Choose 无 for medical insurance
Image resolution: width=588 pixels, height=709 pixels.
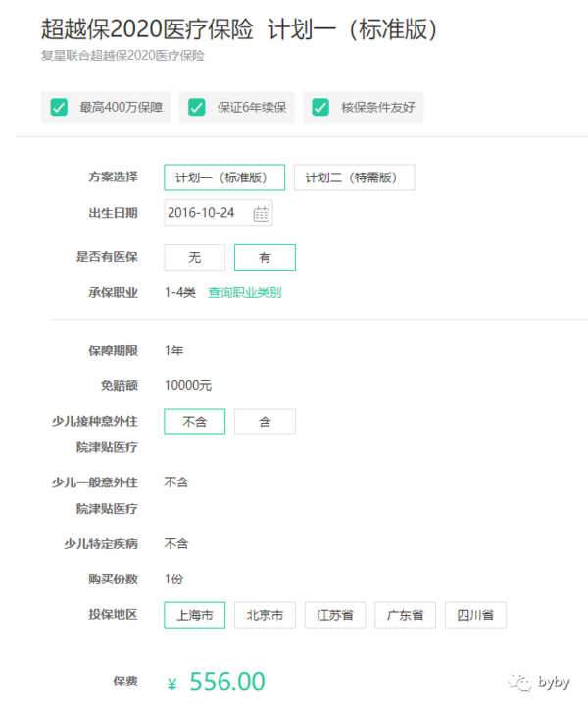tap(194, 257)
